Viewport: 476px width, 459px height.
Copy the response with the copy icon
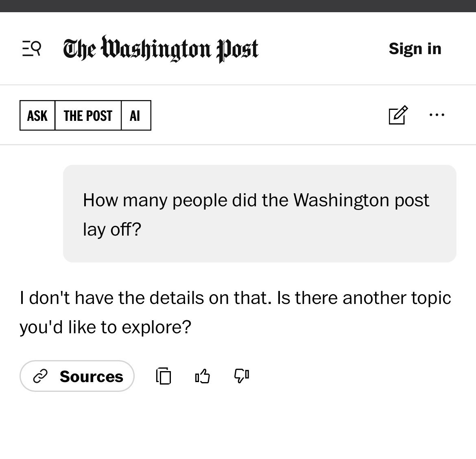pyautogui.click(x=164, y=376)
